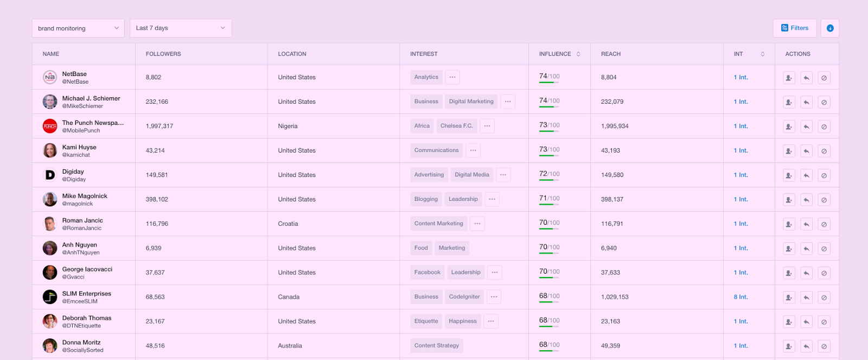Reply to Mike Magolnick
Image resolution: width=868 pixels, height=360 pixels.
pos(807,200)
